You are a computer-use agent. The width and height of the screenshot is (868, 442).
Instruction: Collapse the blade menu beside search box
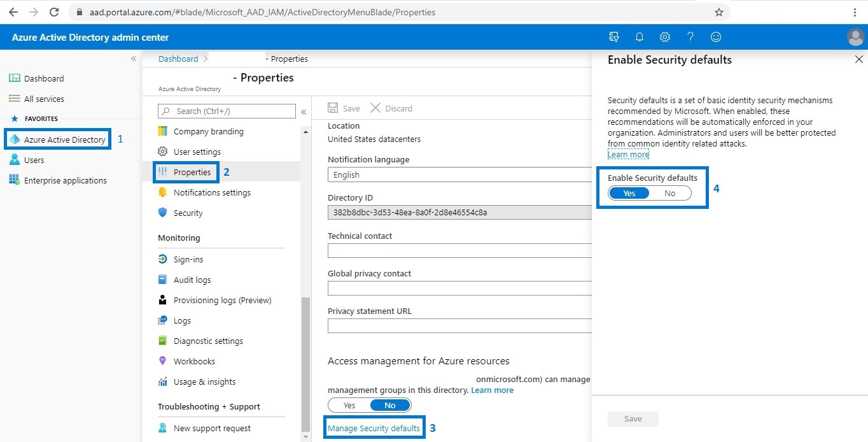click(304, 111)
